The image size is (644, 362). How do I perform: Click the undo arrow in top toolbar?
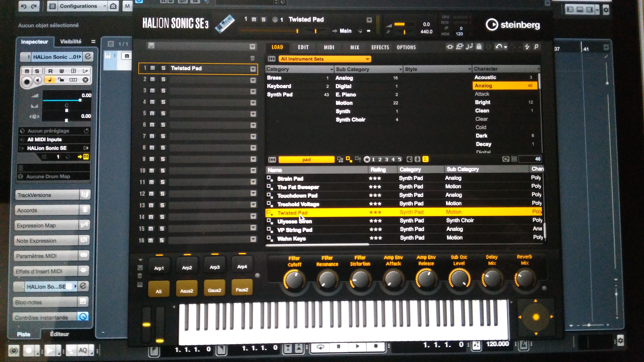pos(24,6)
